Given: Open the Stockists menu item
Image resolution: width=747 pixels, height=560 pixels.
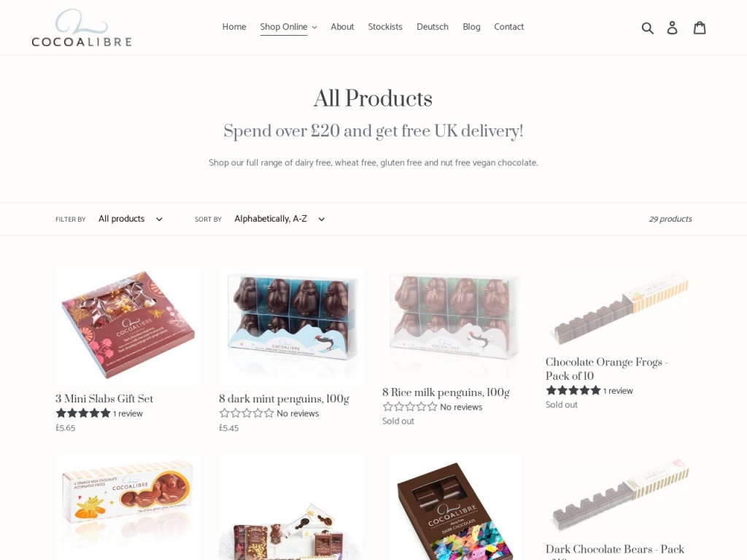Looking at the screenshot, I should click(385, 27).
